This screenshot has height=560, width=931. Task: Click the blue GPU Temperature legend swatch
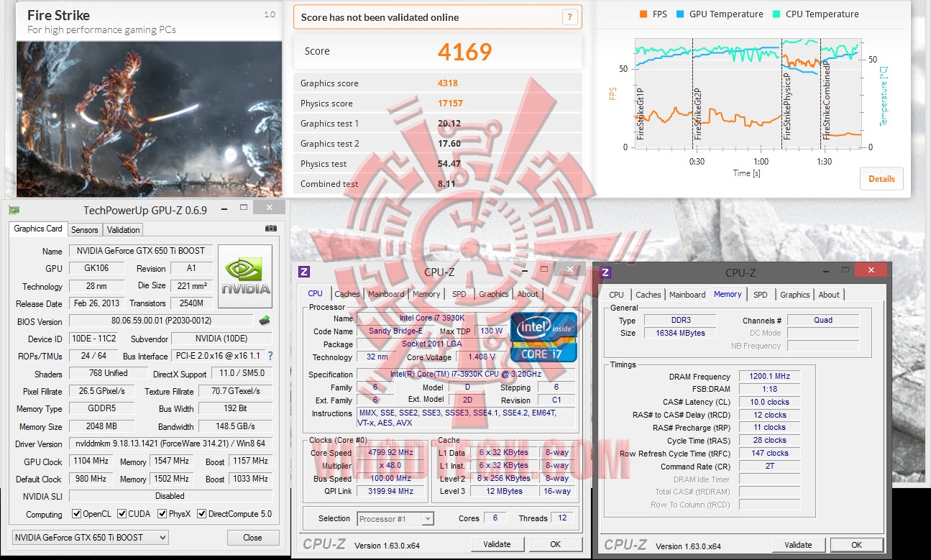(679, 14)
